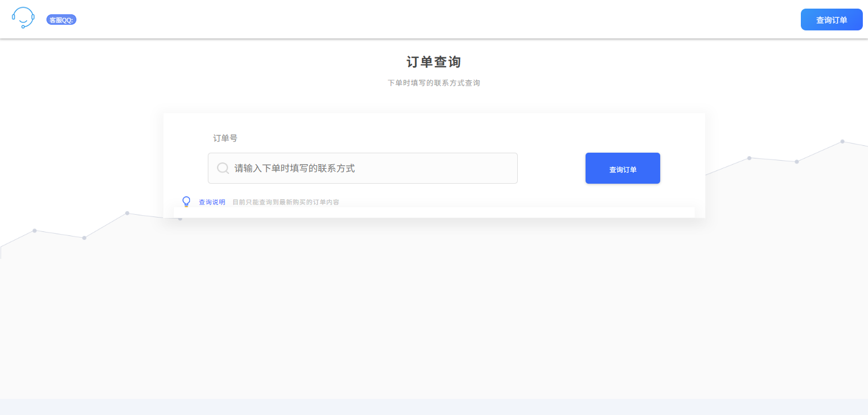Click the 查询说明 blue text
This screenshot has height=415, width=868.
[211, 201]
